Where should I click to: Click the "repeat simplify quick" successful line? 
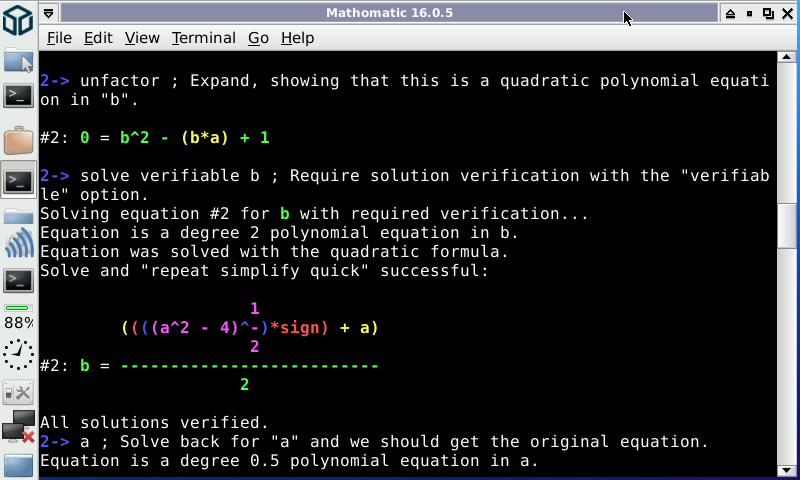tap(264, 270)
